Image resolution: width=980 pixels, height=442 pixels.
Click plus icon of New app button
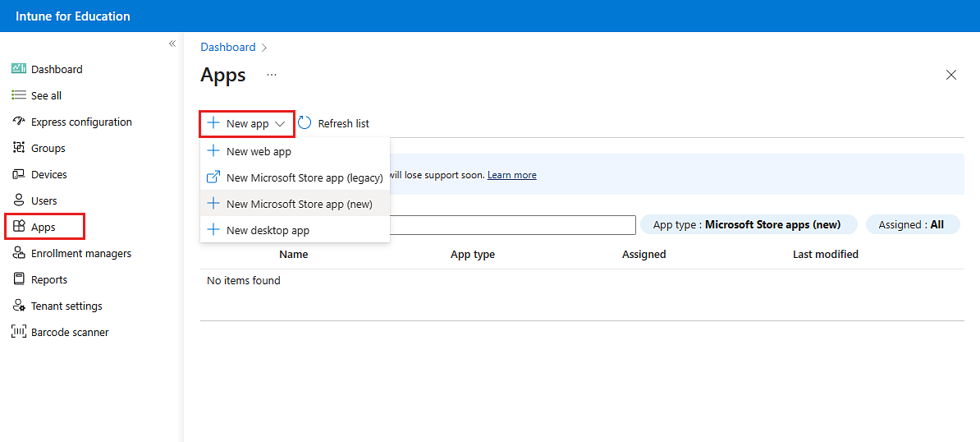point(213,123)
